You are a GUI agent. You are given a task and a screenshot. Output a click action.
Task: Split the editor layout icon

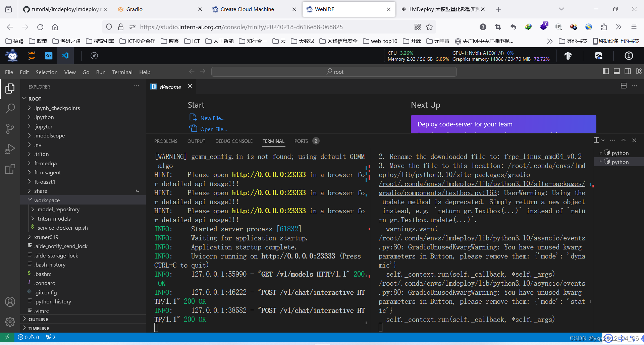[624, 86]
